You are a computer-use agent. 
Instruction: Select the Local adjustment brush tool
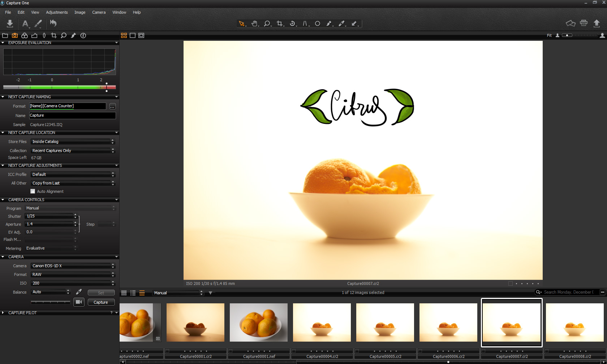coord(329,23)
